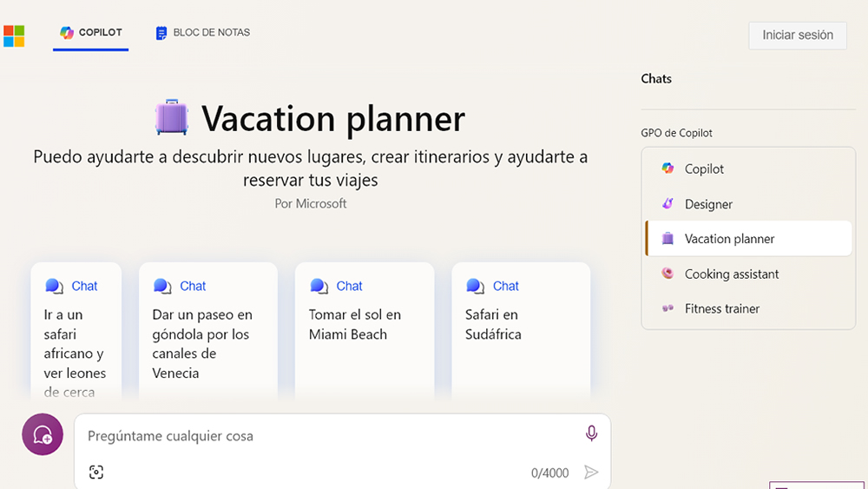Screen dimensions: 868x489
Task: Select Fitness trainer in the GPO list
Action: pos(748,308)
